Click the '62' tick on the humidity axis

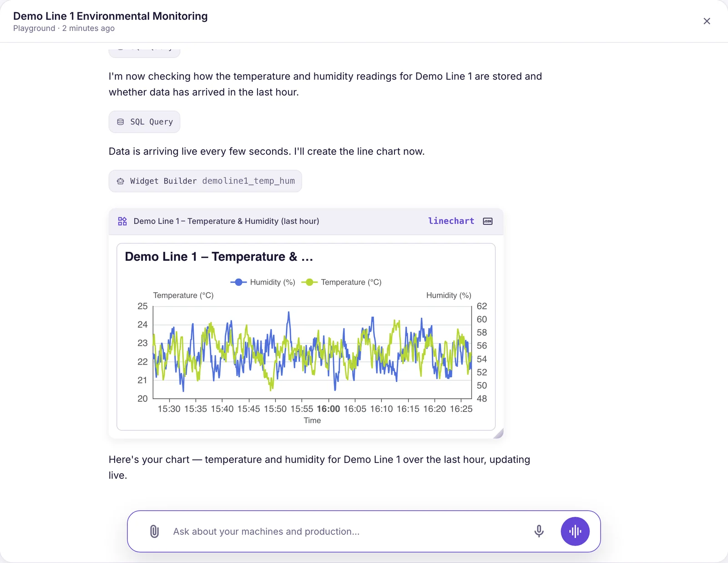[x=482, y=306]
